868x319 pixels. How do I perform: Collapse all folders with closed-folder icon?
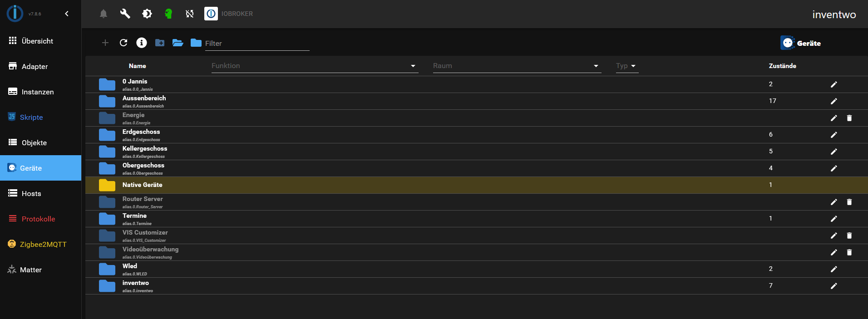pos(196,43)
